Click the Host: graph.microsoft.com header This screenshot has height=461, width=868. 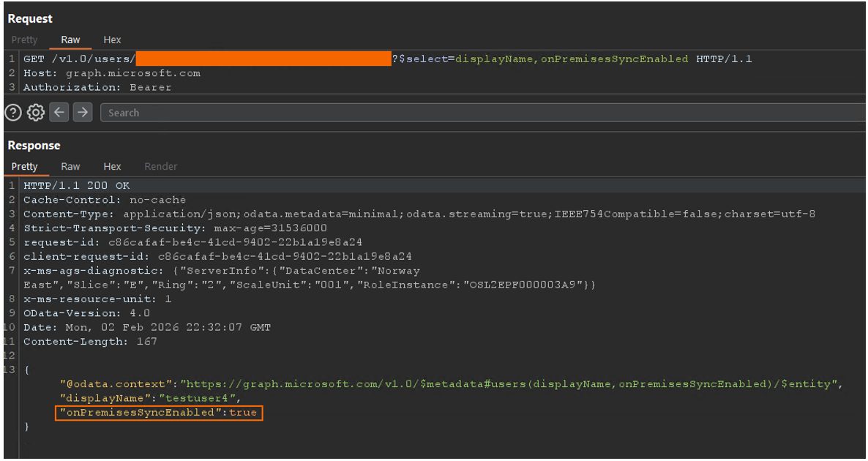112,73
